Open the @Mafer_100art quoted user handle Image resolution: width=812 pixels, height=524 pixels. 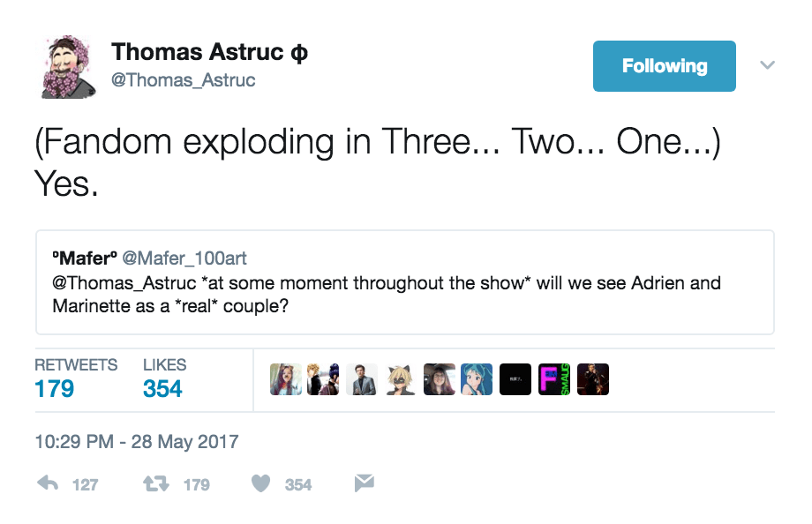184,258
